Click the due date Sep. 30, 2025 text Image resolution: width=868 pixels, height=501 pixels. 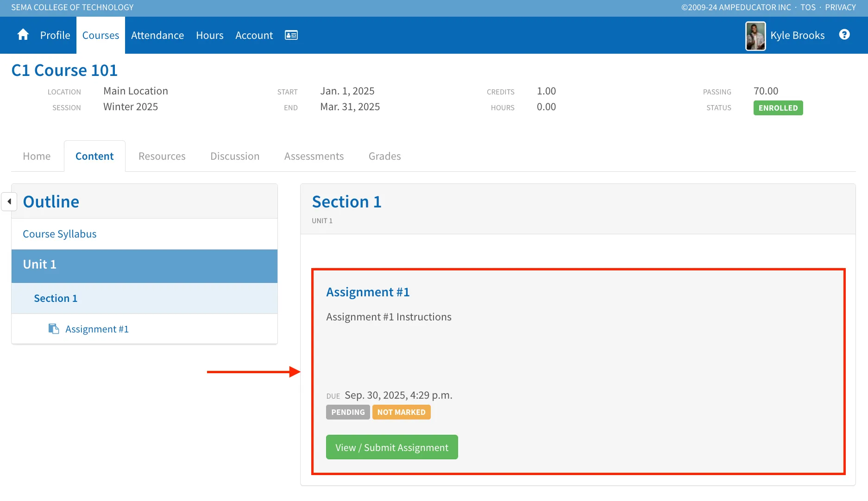coord(398,395)
